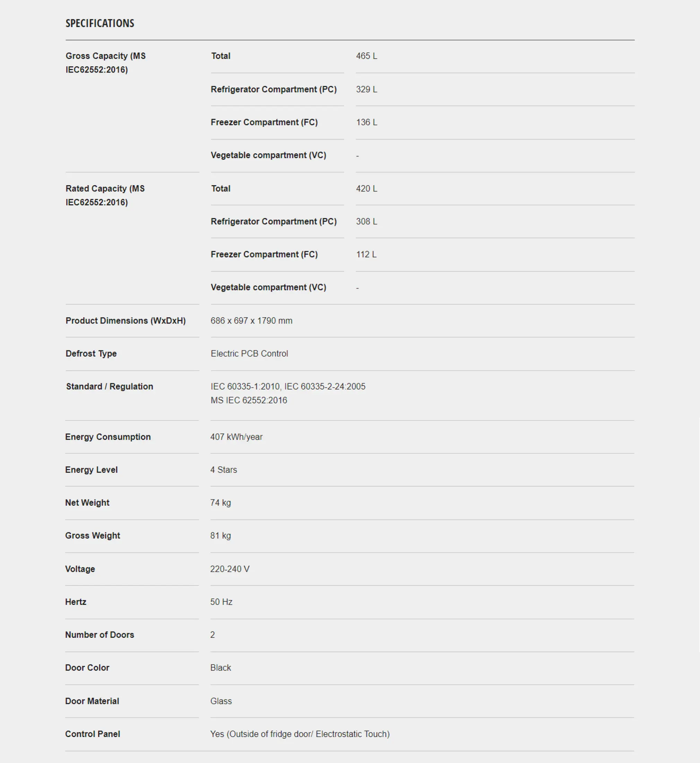Click the Defrost Type label

pyautogui.click(x=91, y=354)
